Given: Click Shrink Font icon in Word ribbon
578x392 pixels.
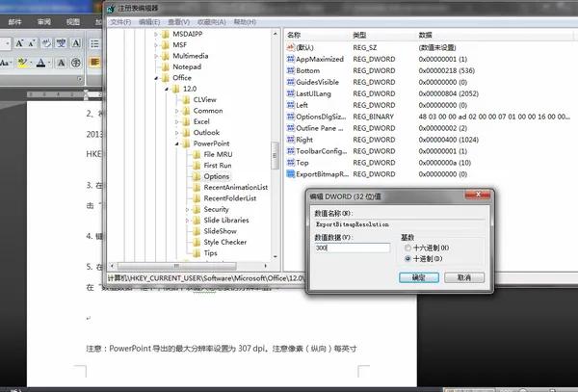Looking at the screenshot, I should 32,43.
